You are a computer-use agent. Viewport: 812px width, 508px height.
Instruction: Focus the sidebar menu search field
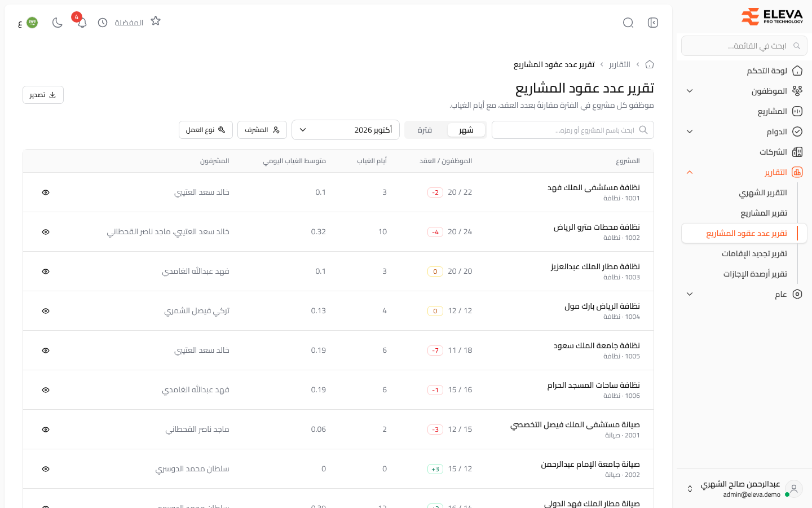[744, 46]
